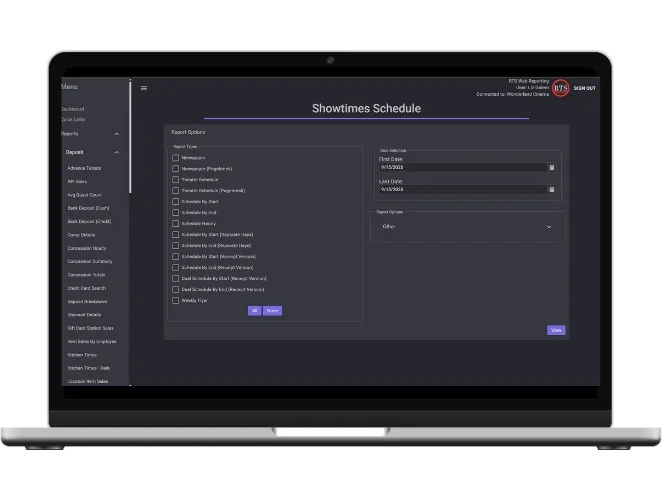Open the Deposit Breakdown report
The width and height of the screenshot is (662, 500).
pos(87,302)
